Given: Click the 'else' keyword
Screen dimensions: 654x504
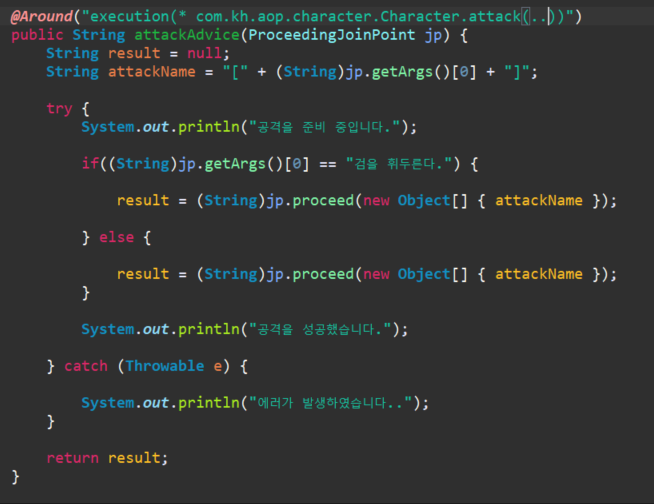Looking at the screenshot, I should [x=116, y=237].
